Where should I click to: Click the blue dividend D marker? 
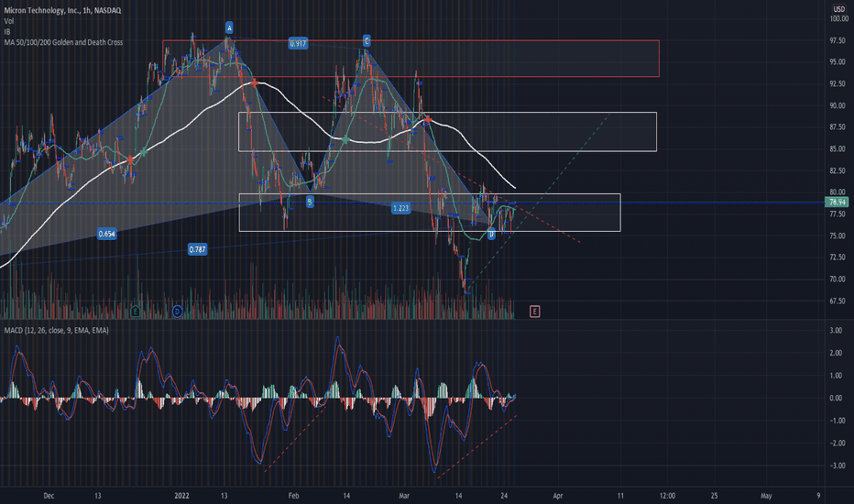pyautogui.click(x=177, y=312)
